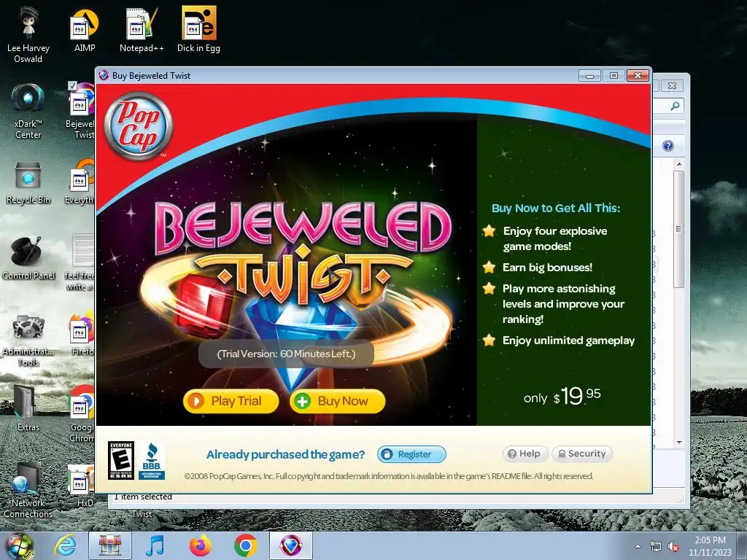Open the AIMP desktop shortcut
747x560 pixels.
click(85, 29)
